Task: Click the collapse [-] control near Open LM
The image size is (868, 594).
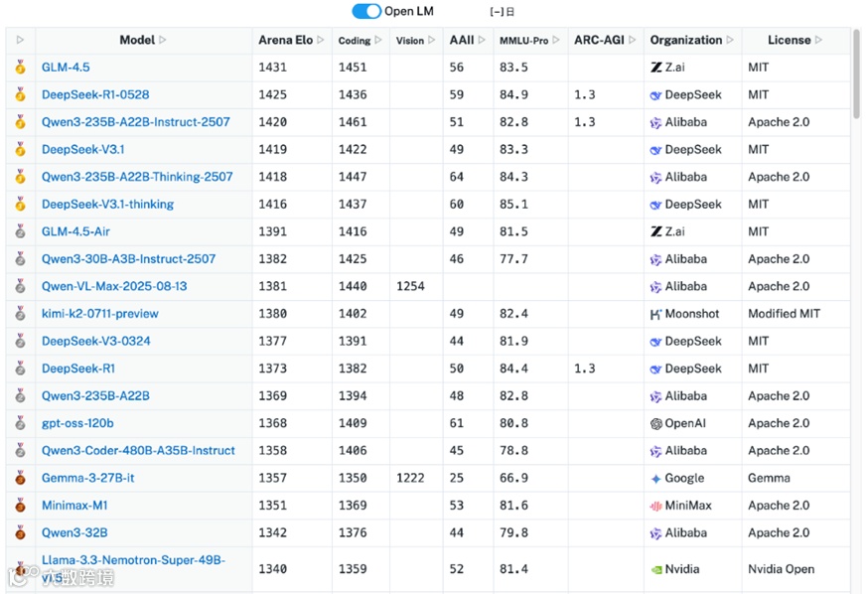Action: click(x=497, y=12)
